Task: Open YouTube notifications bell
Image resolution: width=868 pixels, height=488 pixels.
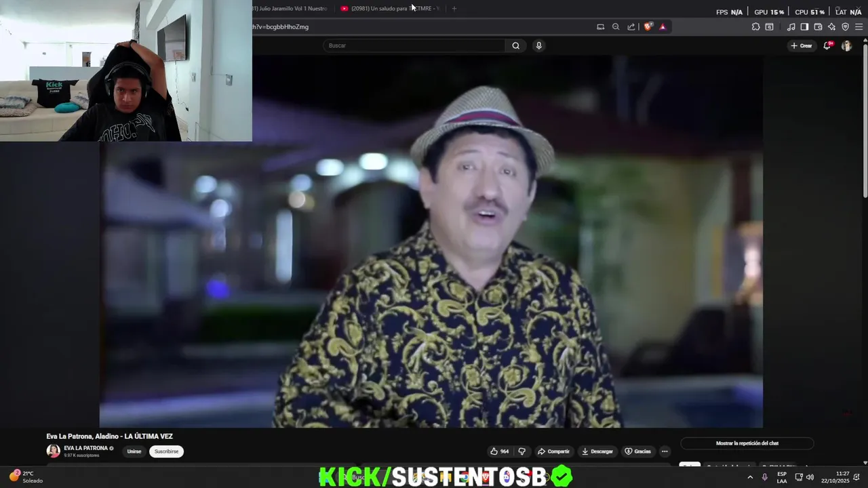Action: (x=827, y=45)
